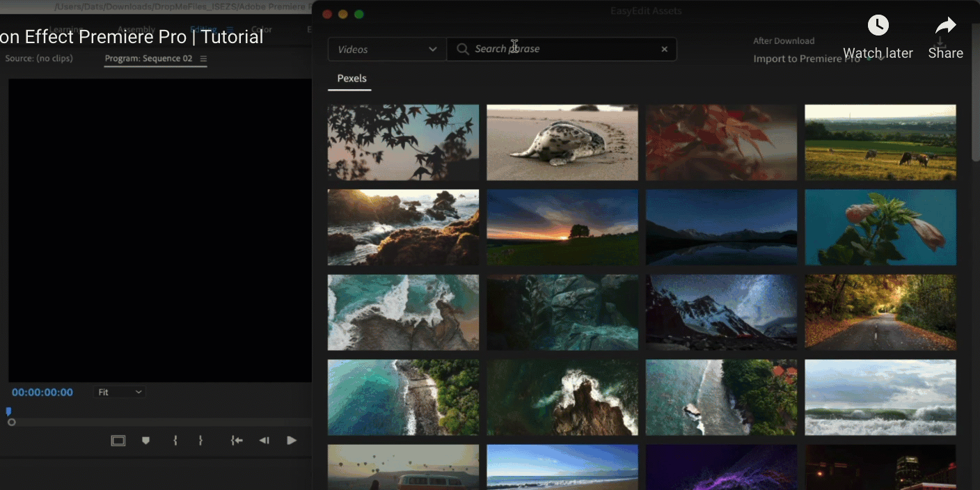The width and height of the screenshot is (980, 490).
Task: Select the Program: Sequence 02 tab
Action: point(148,58)
